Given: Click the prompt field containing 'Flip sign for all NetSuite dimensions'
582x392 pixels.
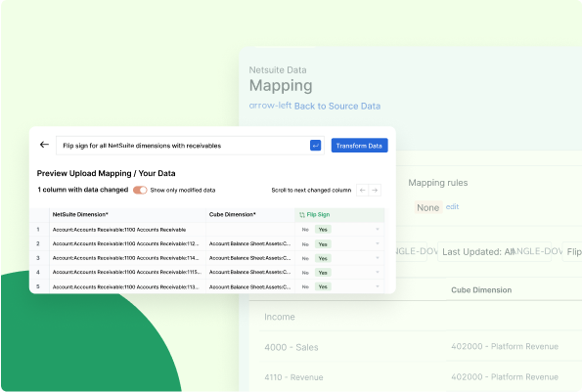Looking at the screenshot, I should click(x=190, y=146).
